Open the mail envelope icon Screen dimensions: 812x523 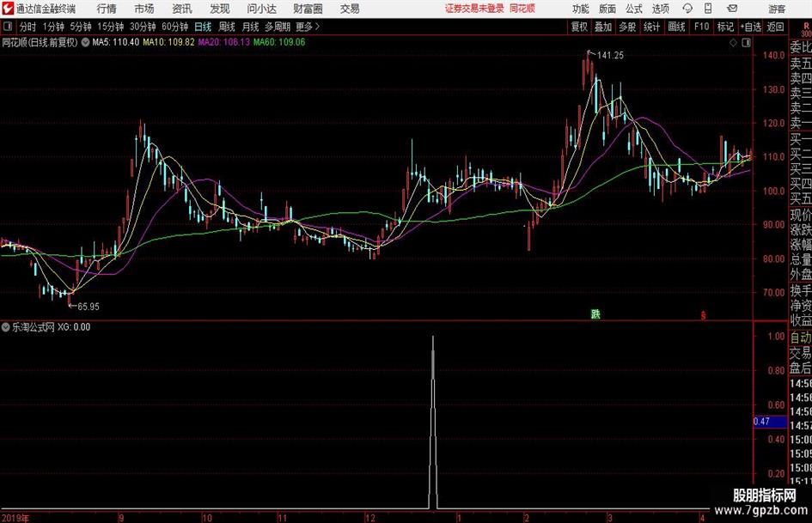(732, 9)
